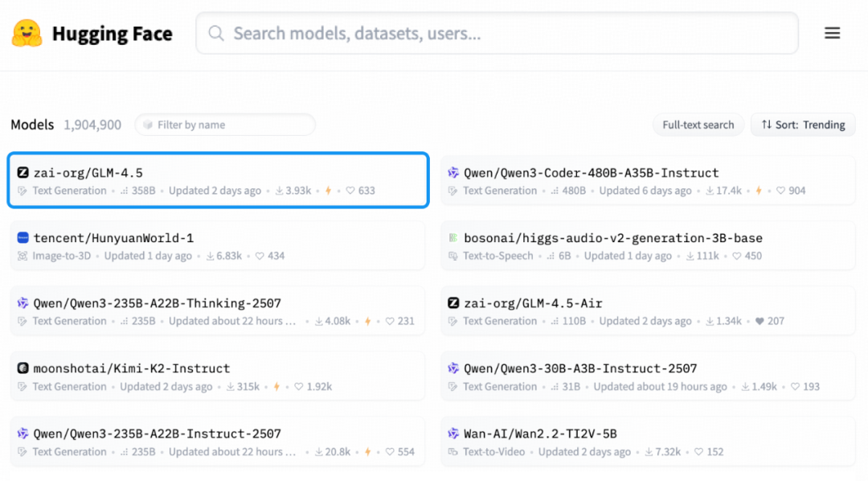Click the lightning bolt icon on GLM-4.5 card
868x481 pixels.
point(328,191)
